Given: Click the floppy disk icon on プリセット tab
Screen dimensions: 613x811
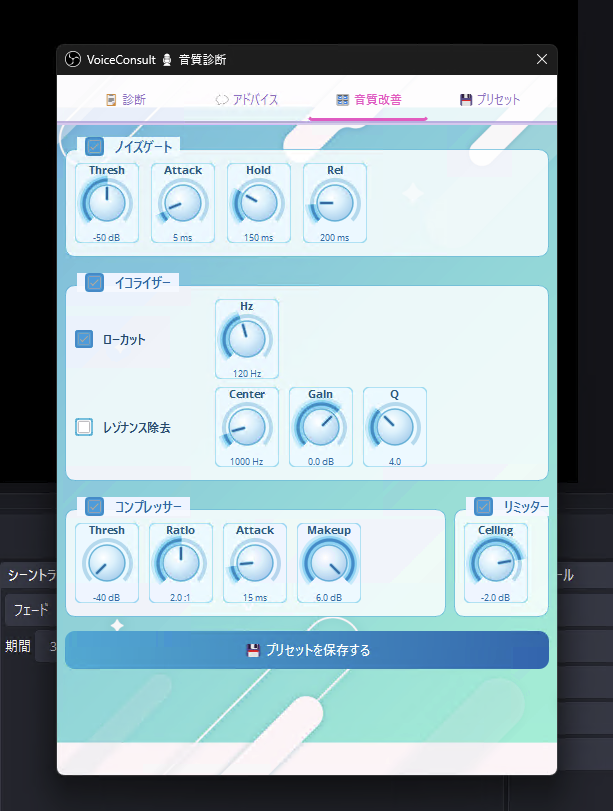Looking at the screenshot, I should point(466,100).
